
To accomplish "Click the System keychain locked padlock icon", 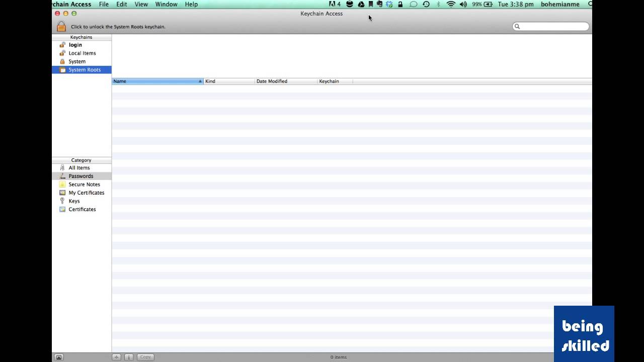I will (62, 61).
